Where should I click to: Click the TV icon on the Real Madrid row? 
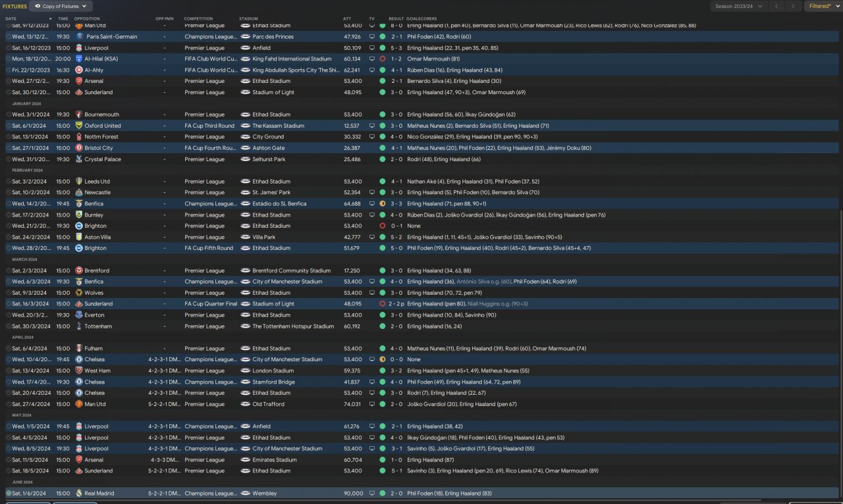click(x=371, y=493)
